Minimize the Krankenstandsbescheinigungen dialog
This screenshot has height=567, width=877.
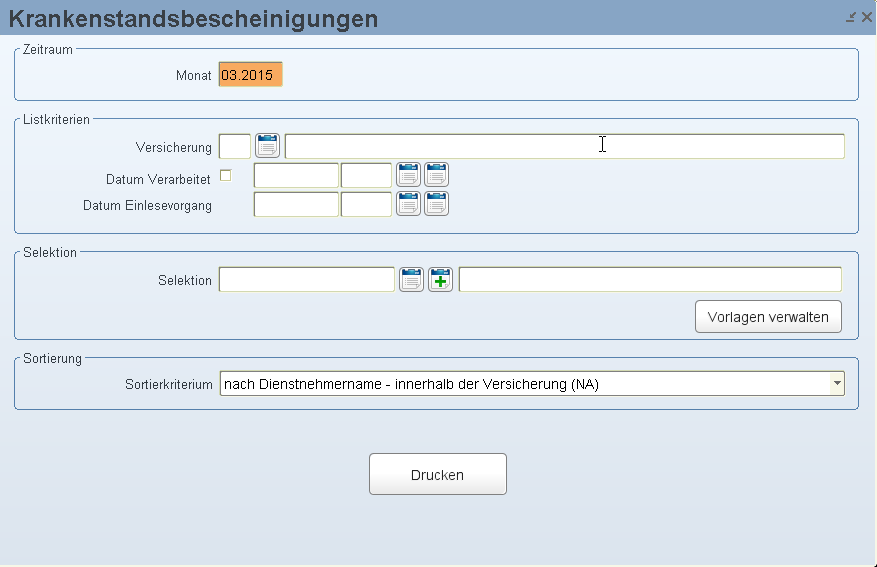tap(851, 17)
